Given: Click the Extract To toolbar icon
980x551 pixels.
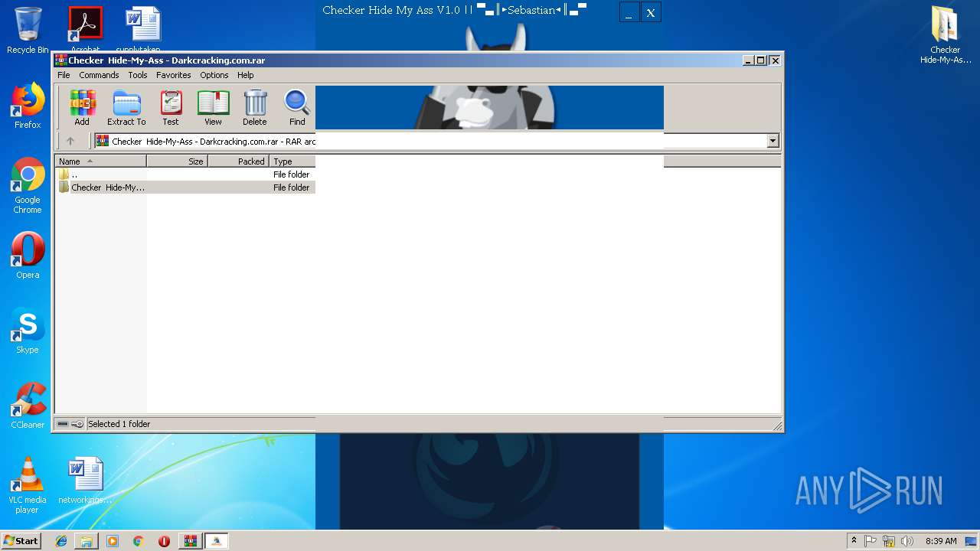Looking at the screenshot, I should coord(126,107).
